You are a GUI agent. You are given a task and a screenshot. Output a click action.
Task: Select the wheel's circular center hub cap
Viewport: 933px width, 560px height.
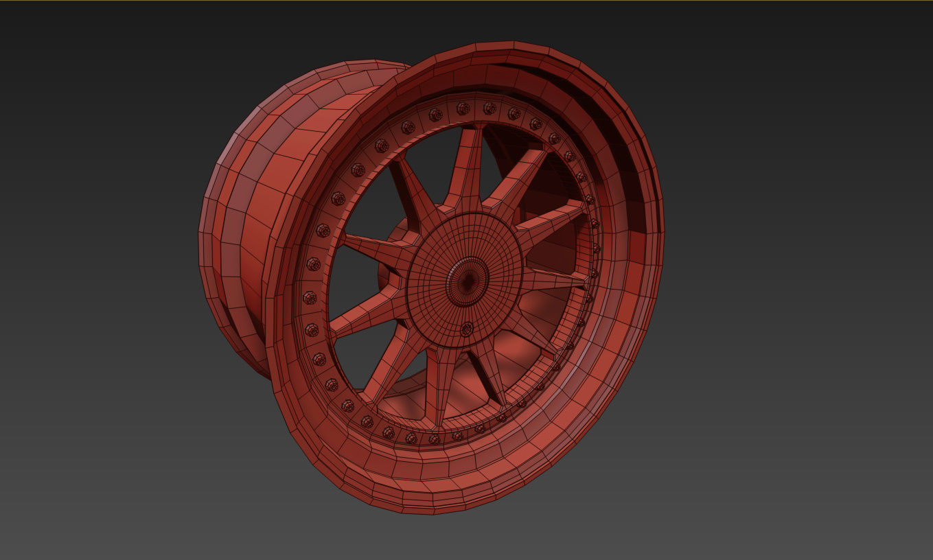(x=465, y=279)
